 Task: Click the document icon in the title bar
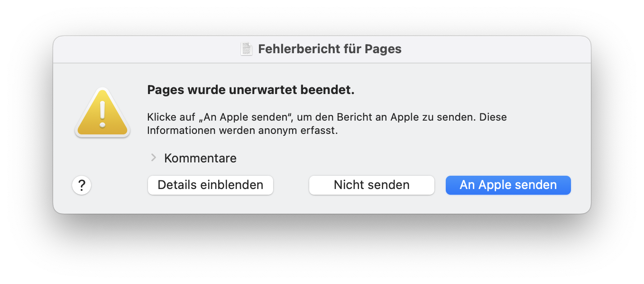coord(247,49)
